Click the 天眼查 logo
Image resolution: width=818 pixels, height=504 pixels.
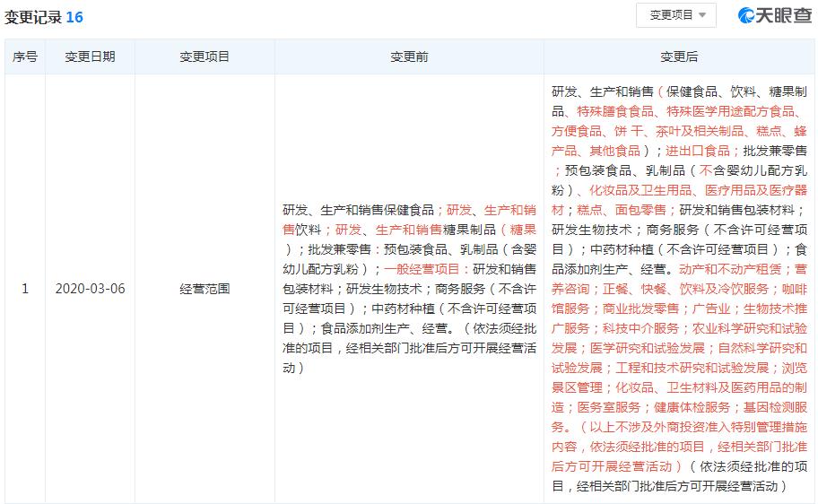[x=775, y=15]
